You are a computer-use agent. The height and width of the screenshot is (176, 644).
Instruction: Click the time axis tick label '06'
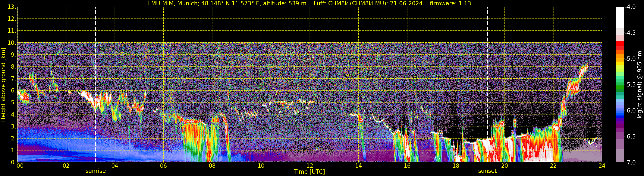coord(163,166)
